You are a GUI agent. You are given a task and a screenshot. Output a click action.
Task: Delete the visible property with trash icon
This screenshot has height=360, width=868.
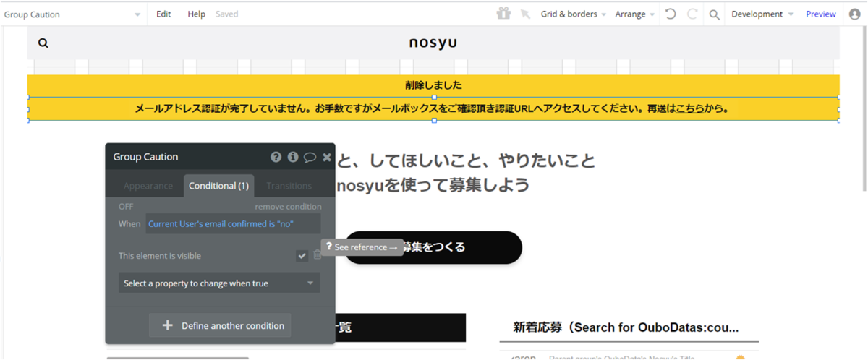[x=317, y=255]
